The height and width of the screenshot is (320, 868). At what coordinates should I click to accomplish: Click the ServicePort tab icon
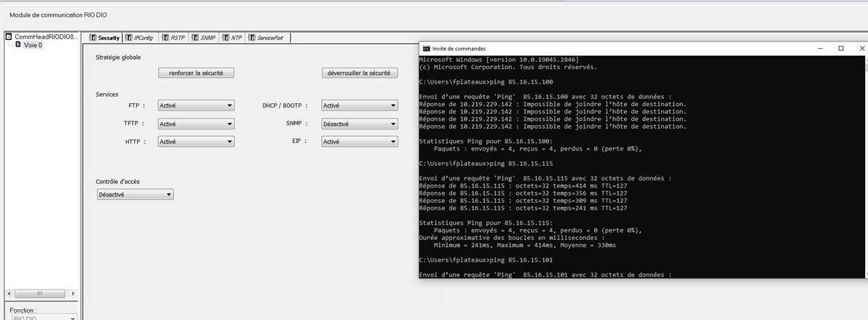coord(253,38)
